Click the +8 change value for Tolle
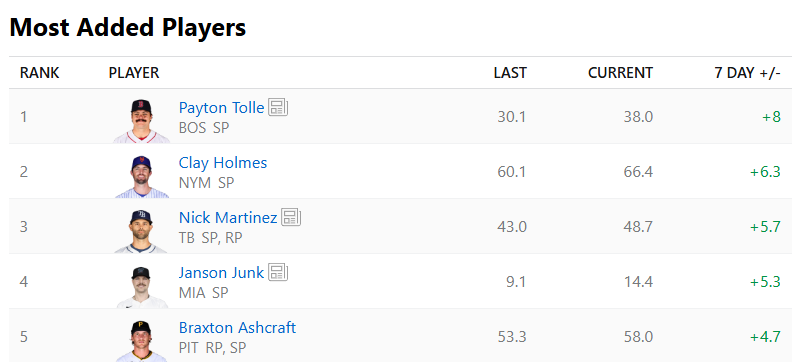Screen dimensions: 802x362 (771, 117)
